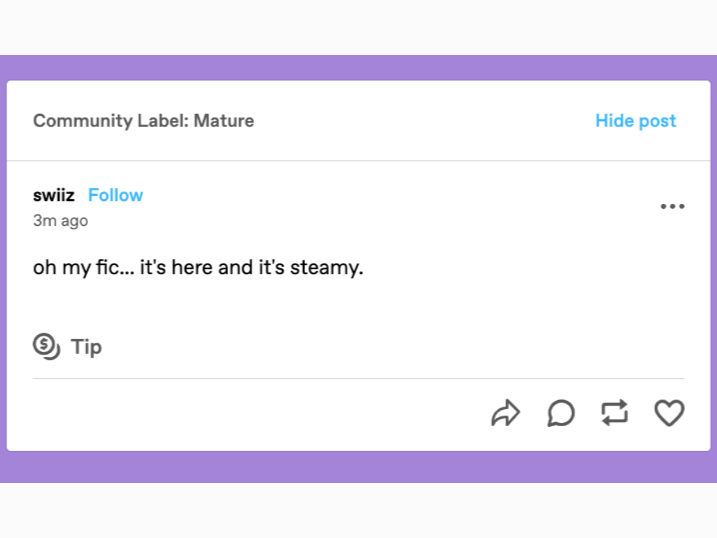
Task: Click the purple strip below the post card
Action: tap(358, 467)
